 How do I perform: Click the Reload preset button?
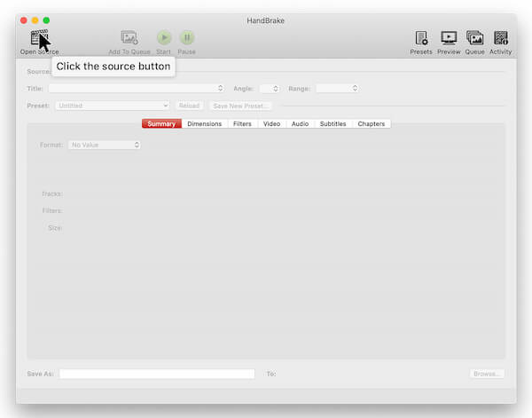tap(189, 106)
